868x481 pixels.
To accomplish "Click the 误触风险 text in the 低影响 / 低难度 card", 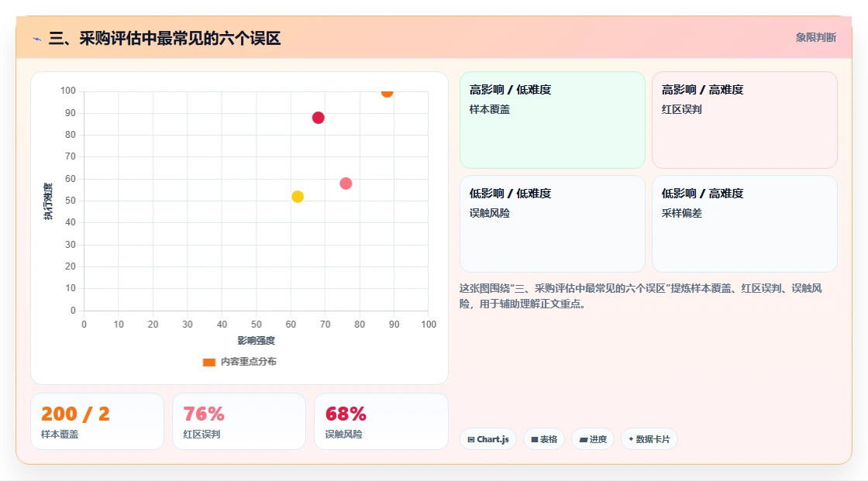I will point(489,213).
